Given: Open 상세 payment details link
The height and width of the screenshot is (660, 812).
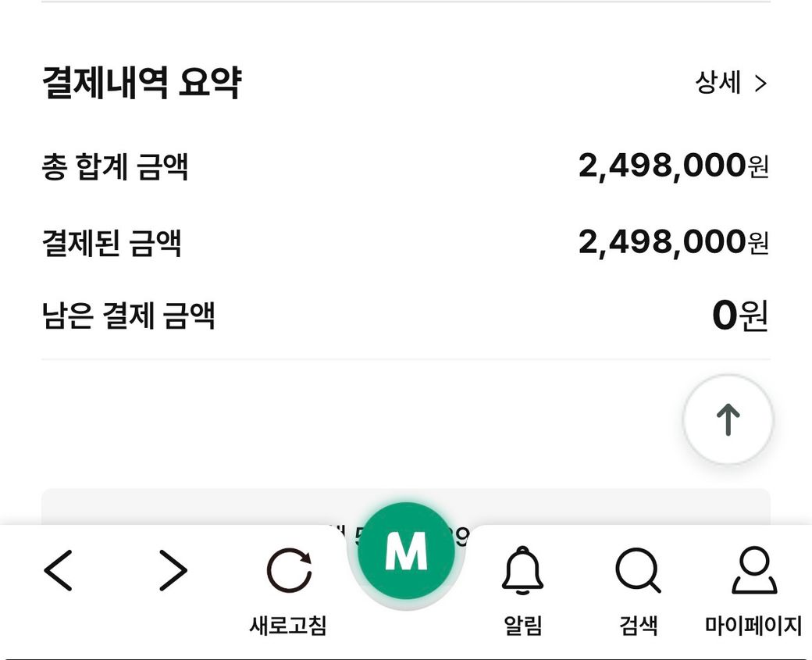Looking at the screenshot, I should (x=718, y=83).
